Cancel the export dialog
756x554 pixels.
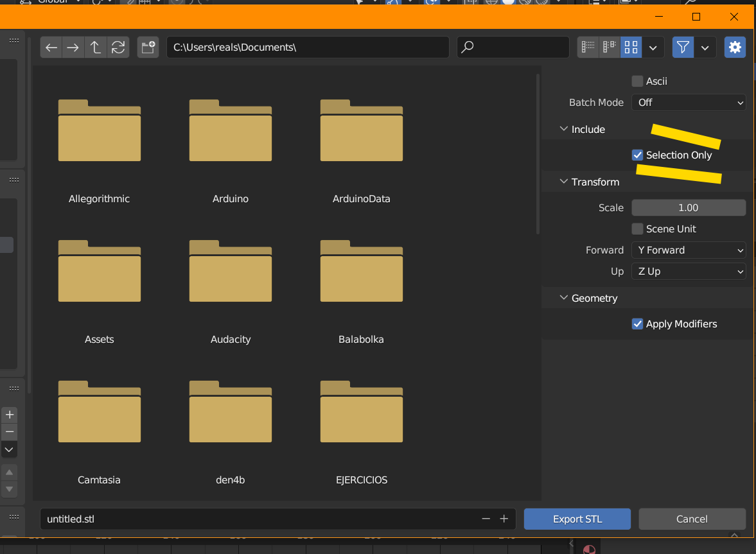pyautogui.click(x=692, y=519)
